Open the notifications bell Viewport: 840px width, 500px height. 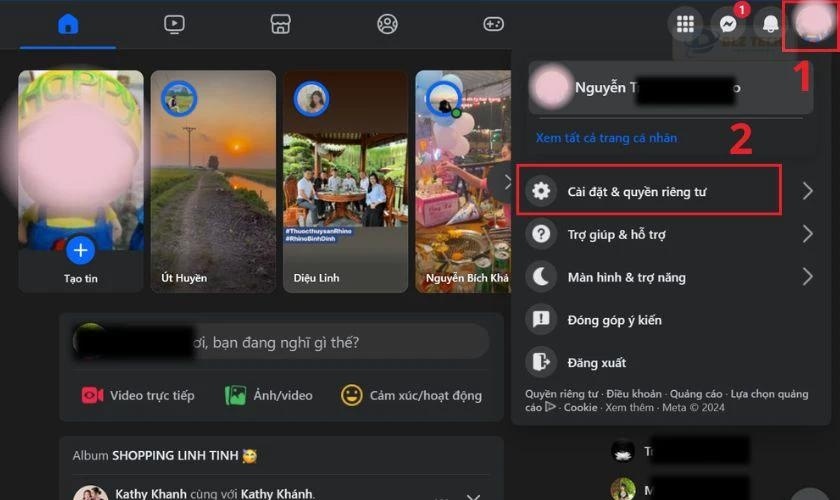coord(770,25)
